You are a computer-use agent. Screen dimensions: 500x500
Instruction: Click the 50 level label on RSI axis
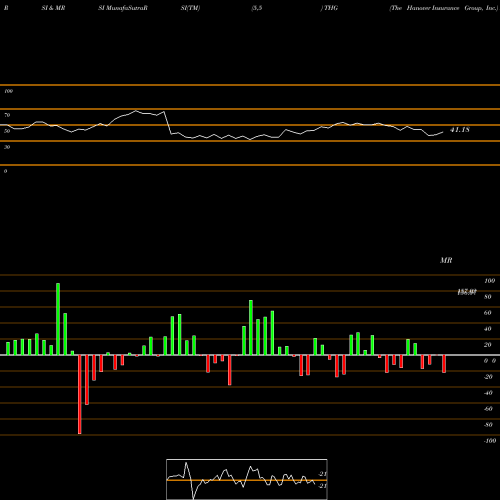[7, 131]
